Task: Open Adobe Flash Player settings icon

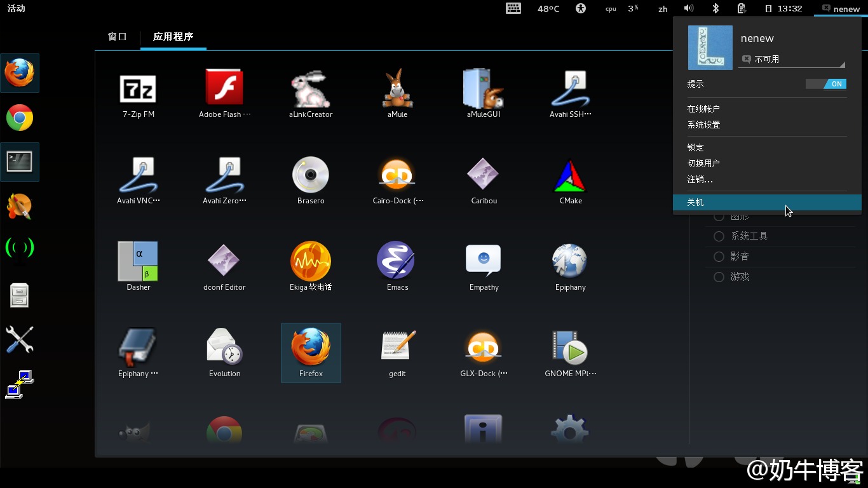Action: pyautogui.click(x=224, y=87)
